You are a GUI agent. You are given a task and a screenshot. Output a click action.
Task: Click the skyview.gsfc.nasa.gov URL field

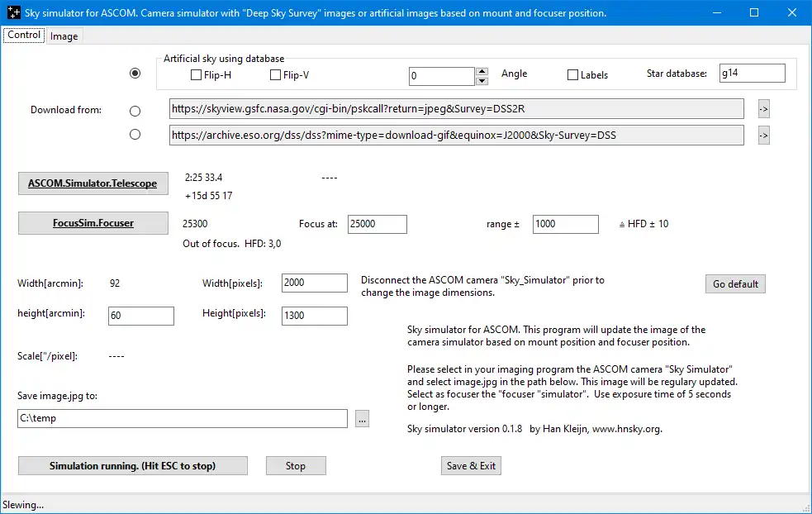coord(456,109)
